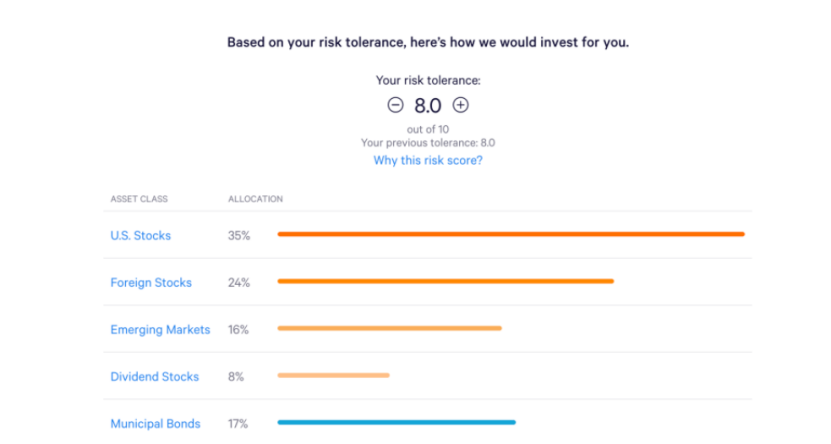Click the Dividend Stocks allocation bar
This screenshot has width=831, height=444.
click(x=333, y=376)
